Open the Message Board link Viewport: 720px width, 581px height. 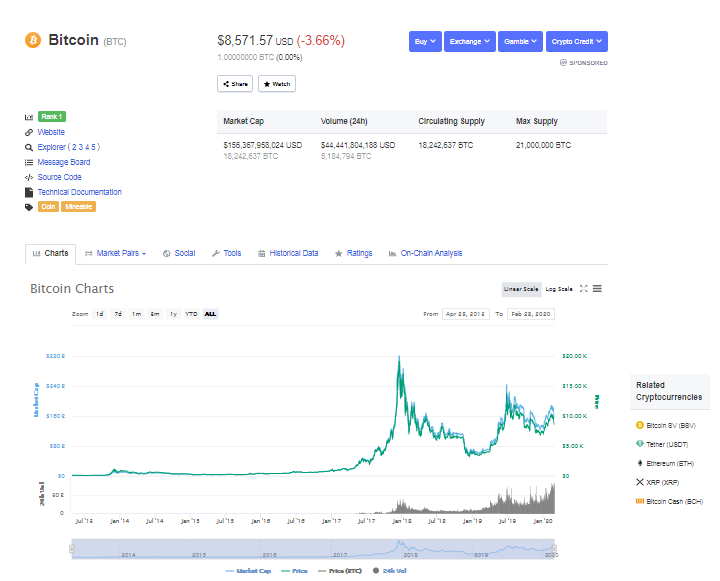64,162
